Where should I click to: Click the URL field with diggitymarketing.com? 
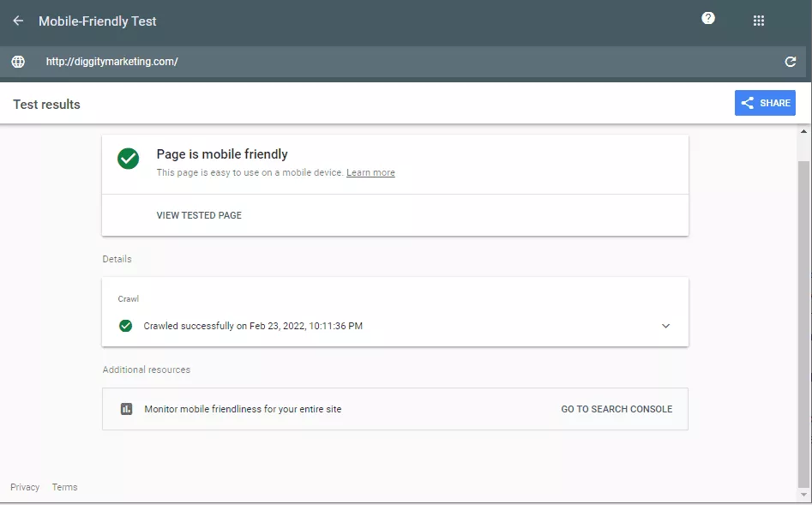(x=403, y=62)
